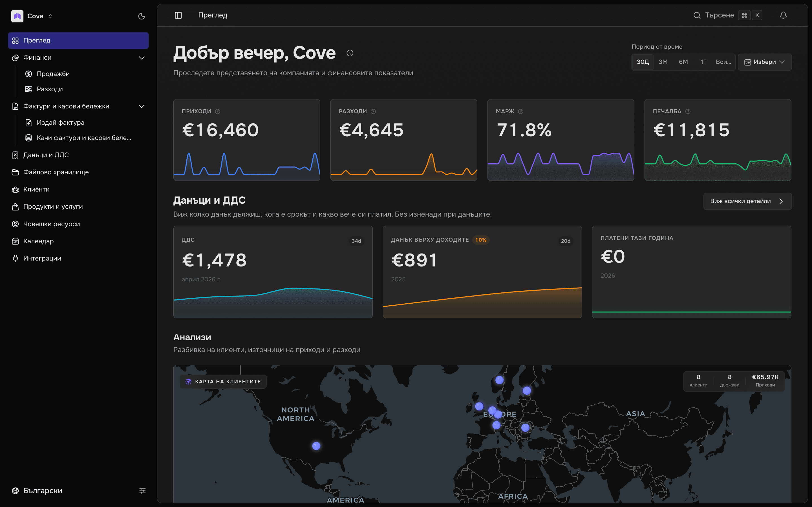
Task: Go to Клиенти menu item
Action: click(78, 190)
